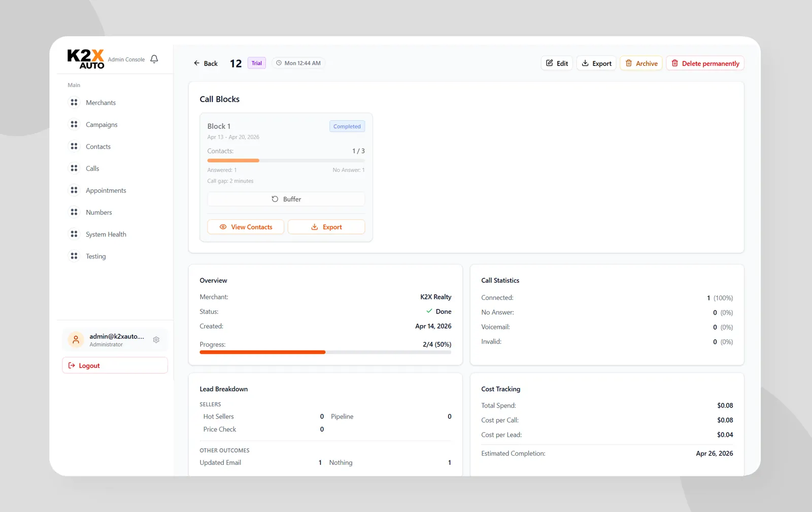This screenshot has width=812, height=512.
Task: Click the Calls sidebar icon
Action: tap(74, 168)
